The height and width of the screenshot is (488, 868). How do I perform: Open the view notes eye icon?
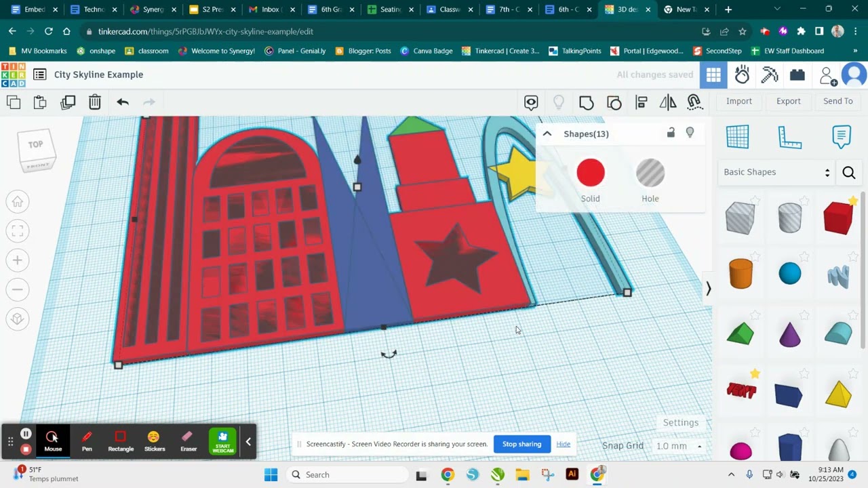(x=531, y=102)
